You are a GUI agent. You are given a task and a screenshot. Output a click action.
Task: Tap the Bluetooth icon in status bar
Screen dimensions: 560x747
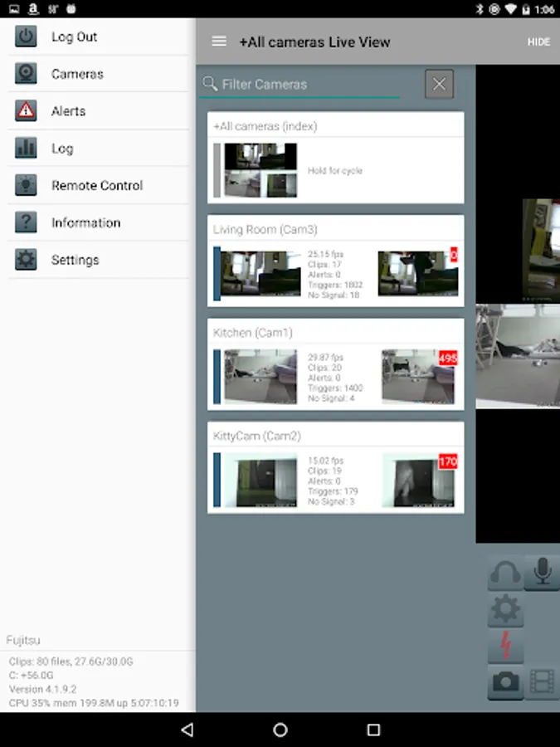click(x=480, y=8)
